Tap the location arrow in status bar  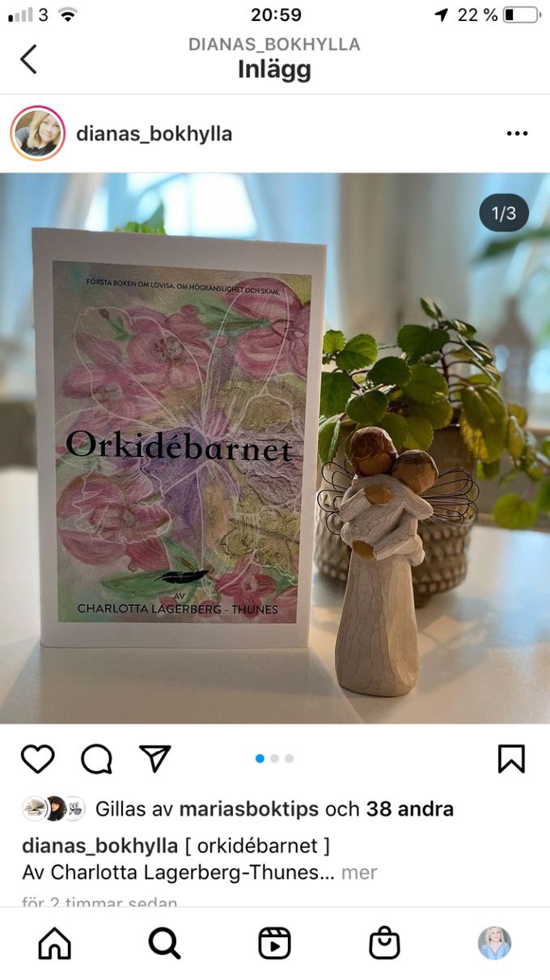click(441, 15)
